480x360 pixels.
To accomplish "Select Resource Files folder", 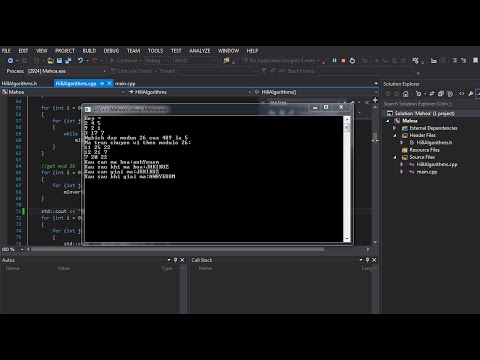I will click(x=424, y=150).
